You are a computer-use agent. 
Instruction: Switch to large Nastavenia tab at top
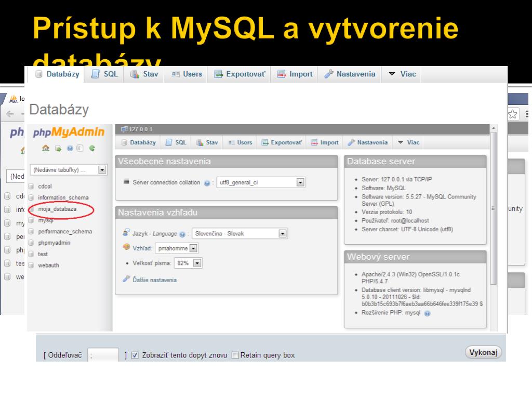[x=350, y=74]
